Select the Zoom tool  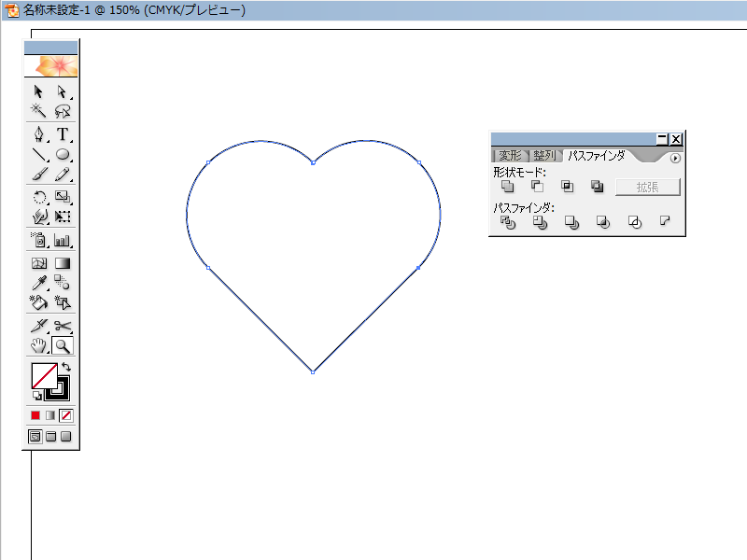pos(62,344)
